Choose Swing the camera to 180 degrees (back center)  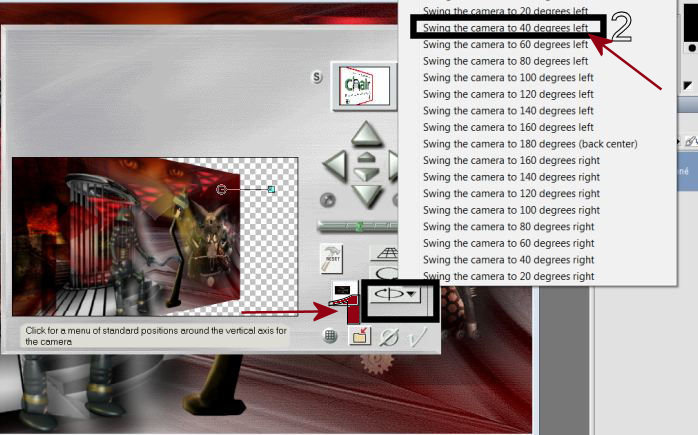click(530, 144)
